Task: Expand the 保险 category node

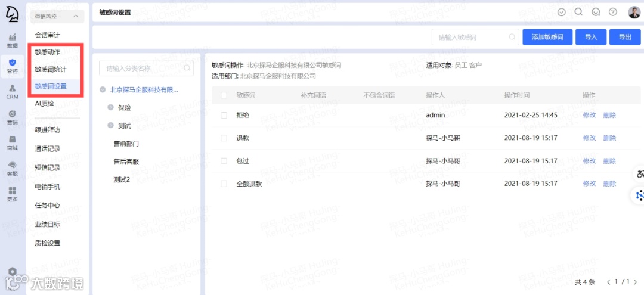Action: point(110,107)
